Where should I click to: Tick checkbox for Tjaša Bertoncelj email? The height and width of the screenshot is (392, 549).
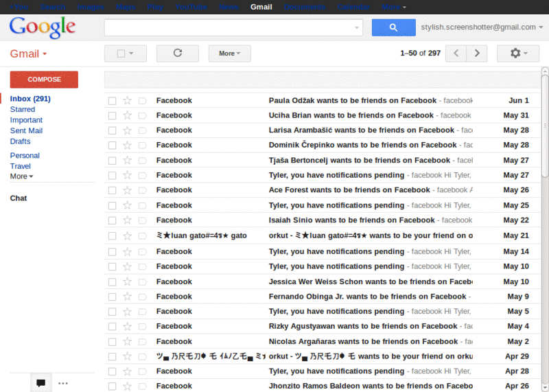112,161
